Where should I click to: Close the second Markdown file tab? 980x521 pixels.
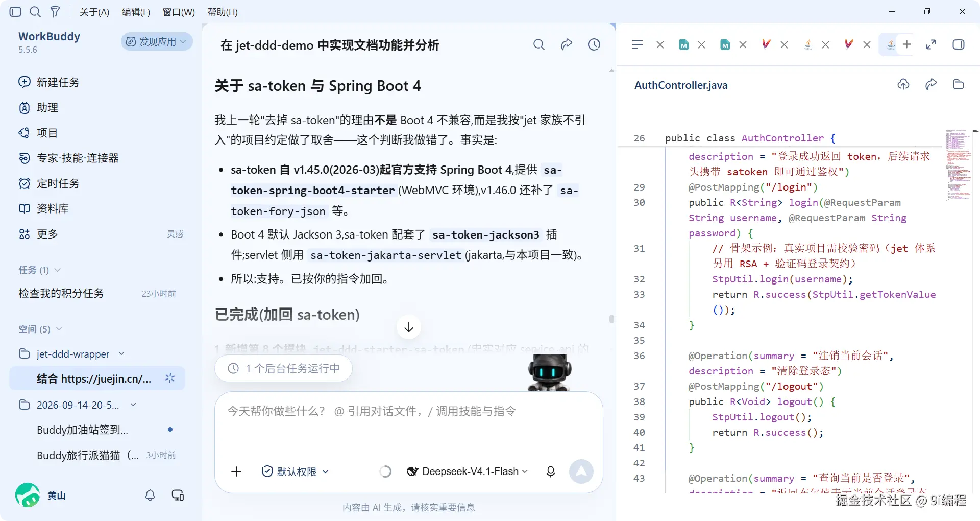click(743, 45)
